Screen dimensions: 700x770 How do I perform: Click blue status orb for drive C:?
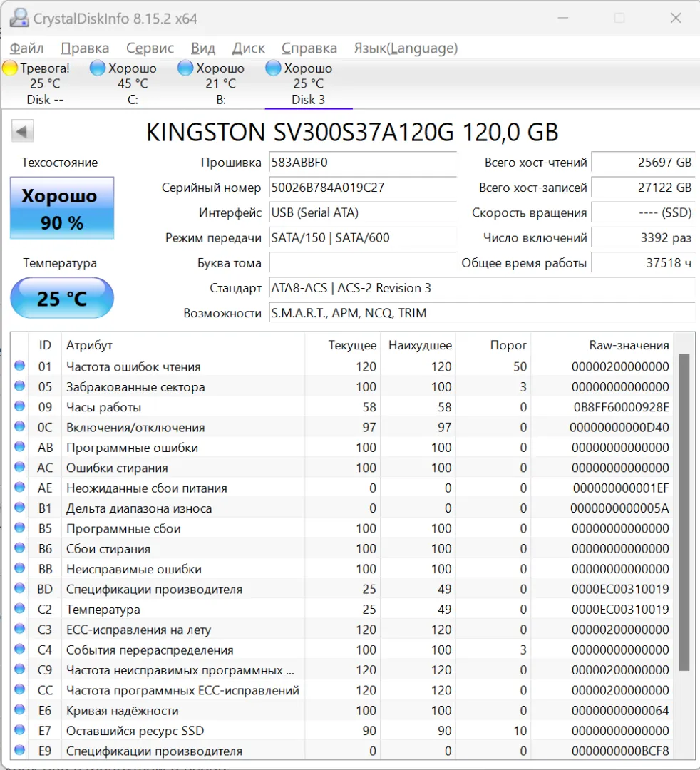[98, 68]
